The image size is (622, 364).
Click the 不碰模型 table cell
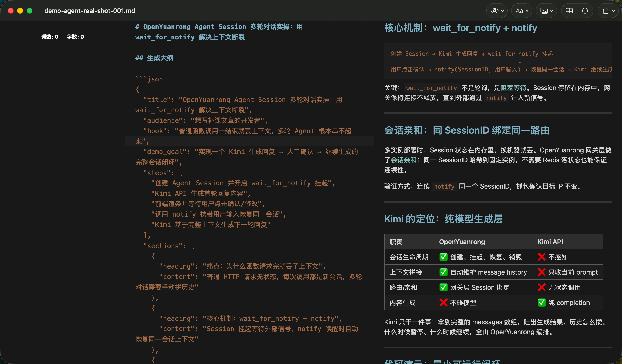tap(483, 303)
